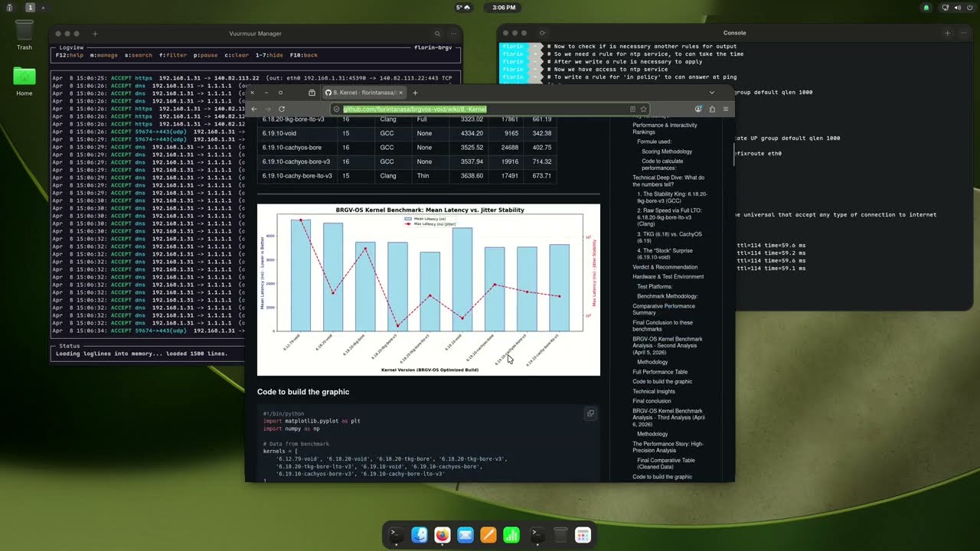This screenshot has height=551, width=980.
Task: Select '6.19.10-cachyos-bore-v3' table cell
Action: [296, 161]
